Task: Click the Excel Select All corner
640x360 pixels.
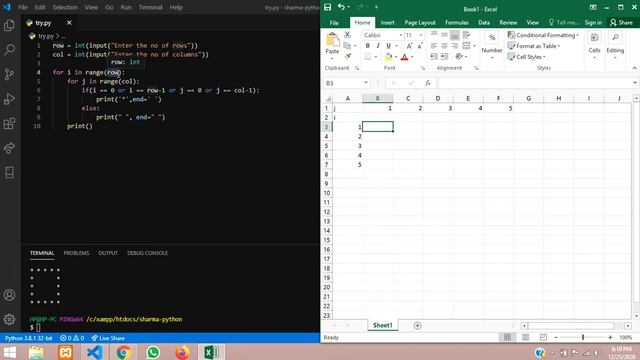Action: pyautogui.click(x=328, y=98)
